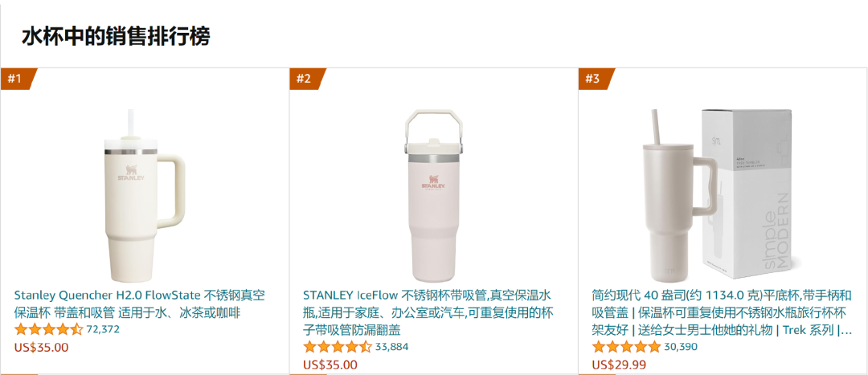Click the #1 rank badge
868x375 pixels.
pos(17,79)
